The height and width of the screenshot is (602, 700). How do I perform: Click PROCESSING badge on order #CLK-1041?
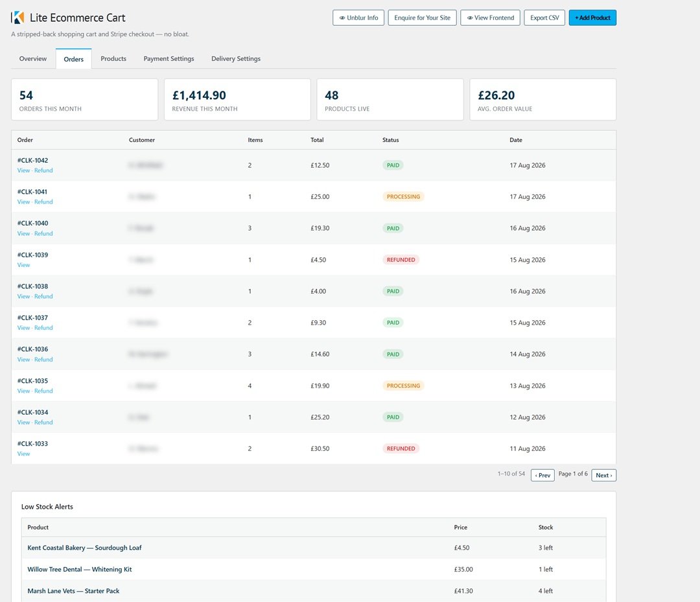[x=403, y=197]
